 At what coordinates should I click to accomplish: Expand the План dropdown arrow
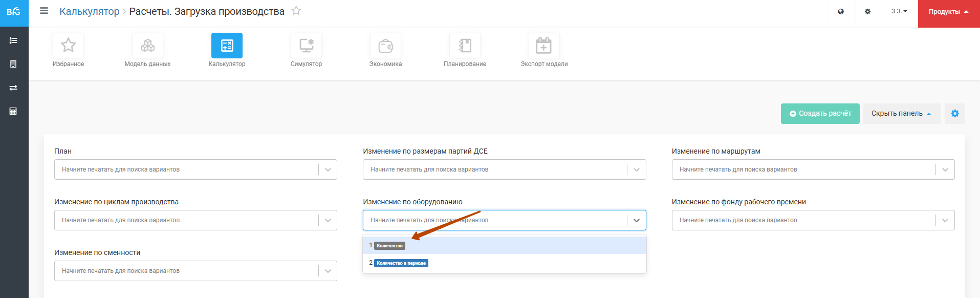click(328, 169)
